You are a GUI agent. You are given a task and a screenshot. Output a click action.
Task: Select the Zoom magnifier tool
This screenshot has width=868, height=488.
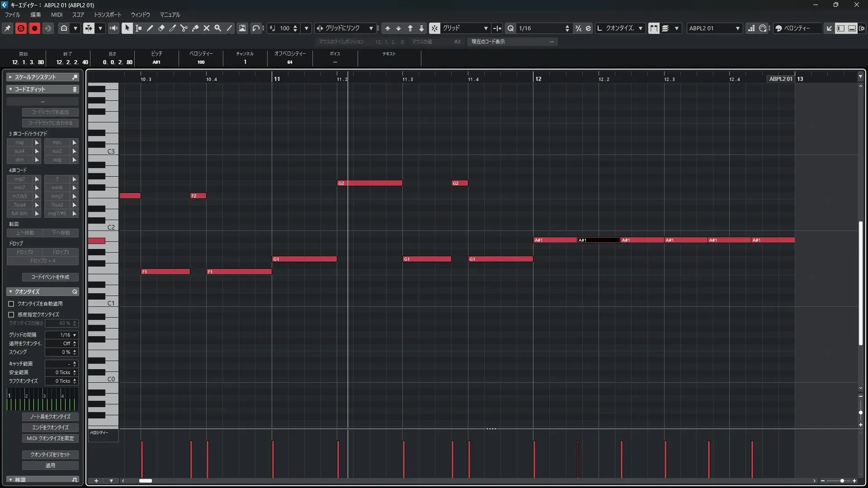point(218,28)
